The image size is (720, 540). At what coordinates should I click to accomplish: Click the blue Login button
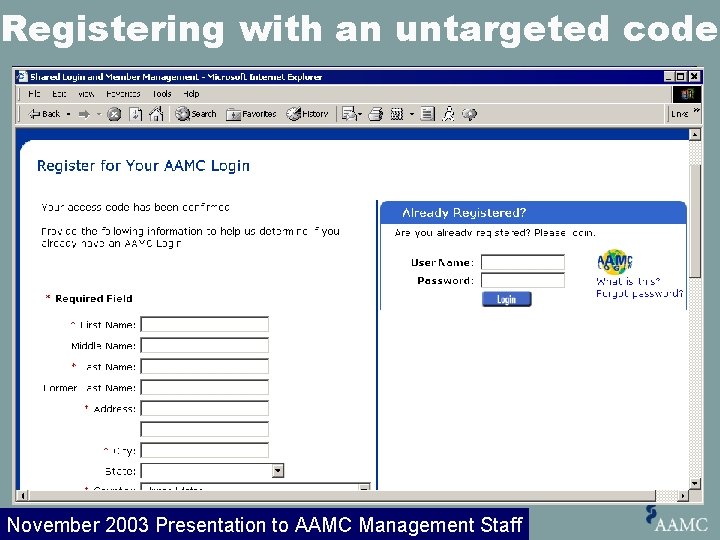(506, 299)
